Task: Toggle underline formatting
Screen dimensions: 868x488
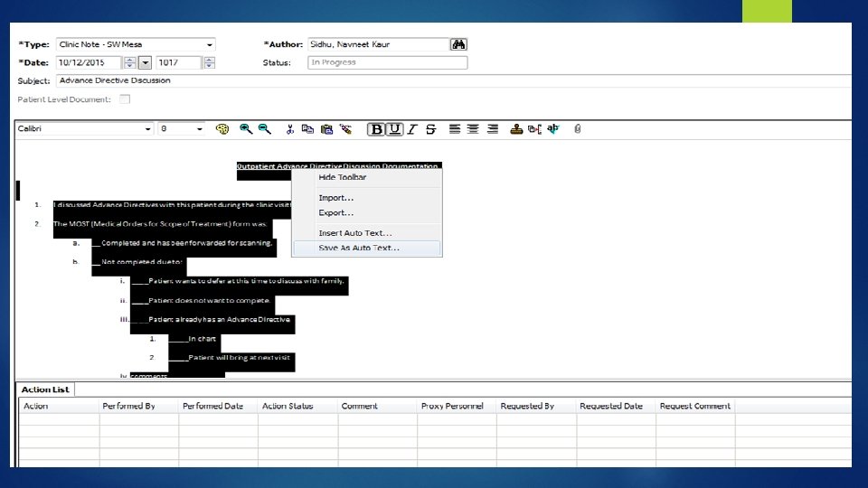Action: click(x=394, y=129)
